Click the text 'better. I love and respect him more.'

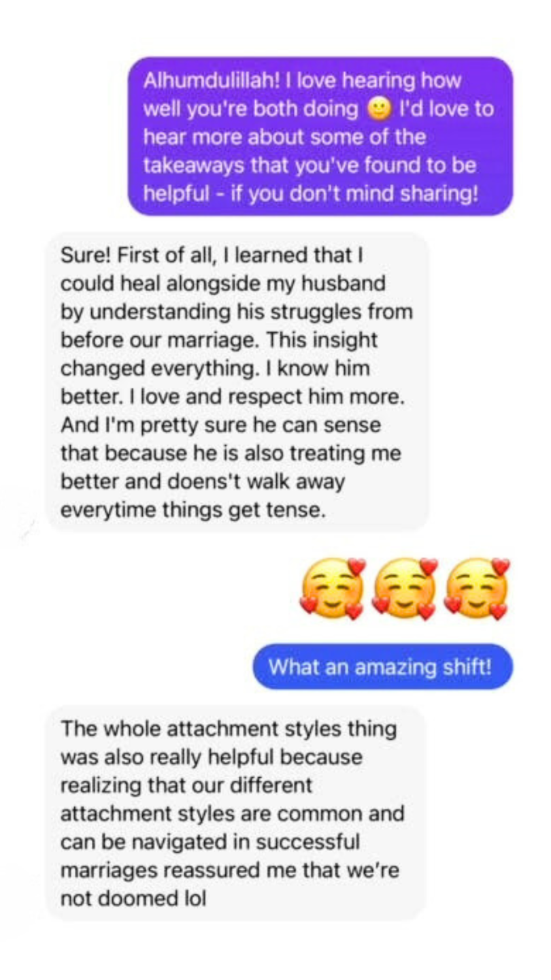pyautogui.click(x=233, y=397)
